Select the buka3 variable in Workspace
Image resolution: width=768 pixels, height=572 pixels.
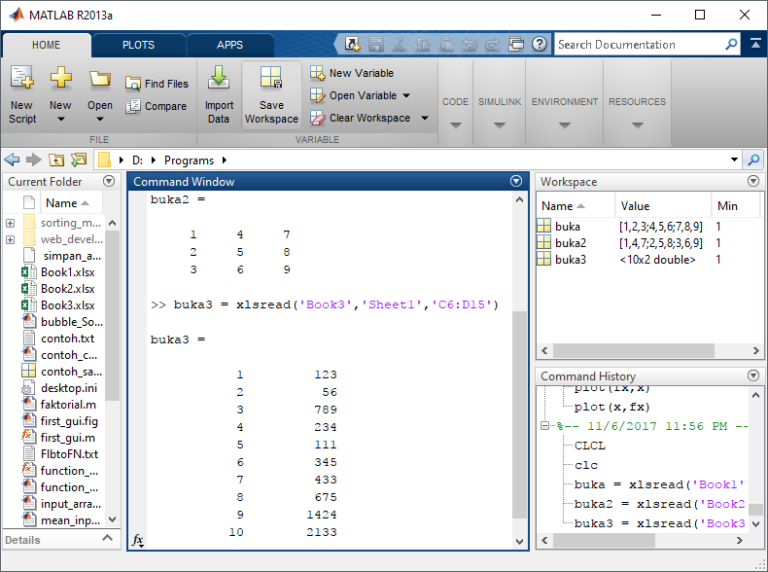click(570, 259)
